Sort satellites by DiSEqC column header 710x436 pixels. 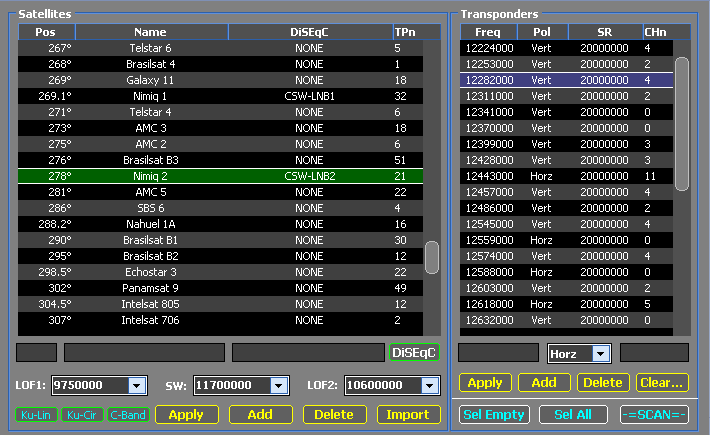coord(310,32)
